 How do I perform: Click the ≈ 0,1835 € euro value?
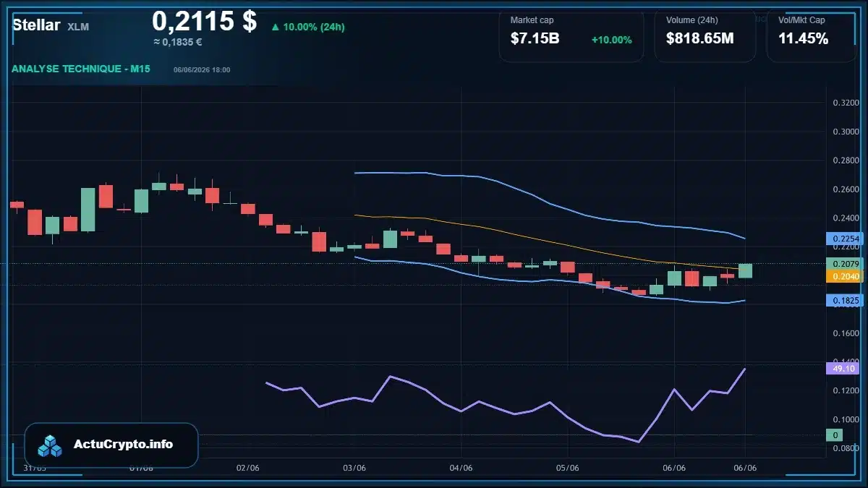coord(178,42)
